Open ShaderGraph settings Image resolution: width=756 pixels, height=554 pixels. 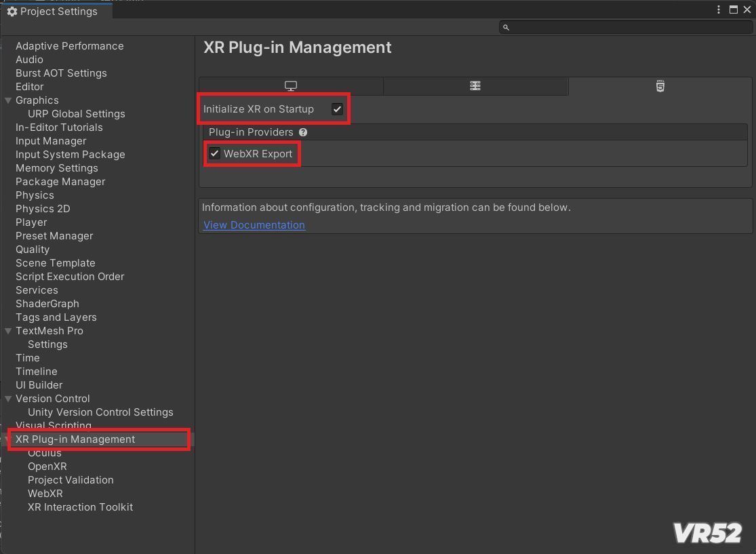click(47, 304)
